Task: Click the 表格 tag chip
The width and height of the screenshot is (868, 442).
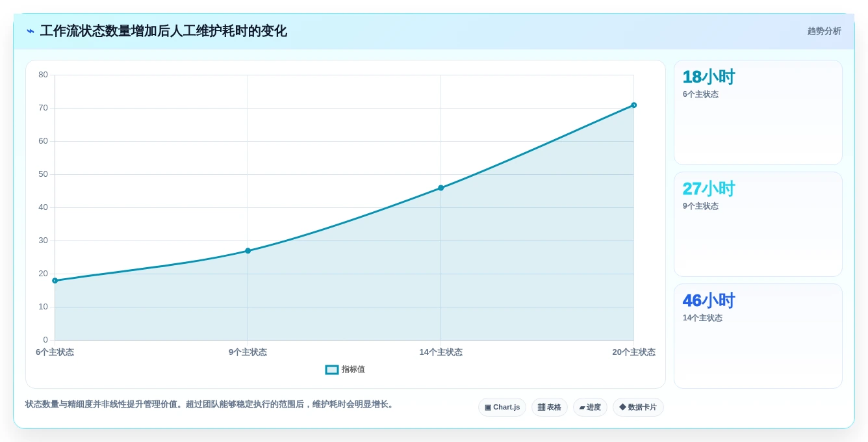Action: pos(550,408)
